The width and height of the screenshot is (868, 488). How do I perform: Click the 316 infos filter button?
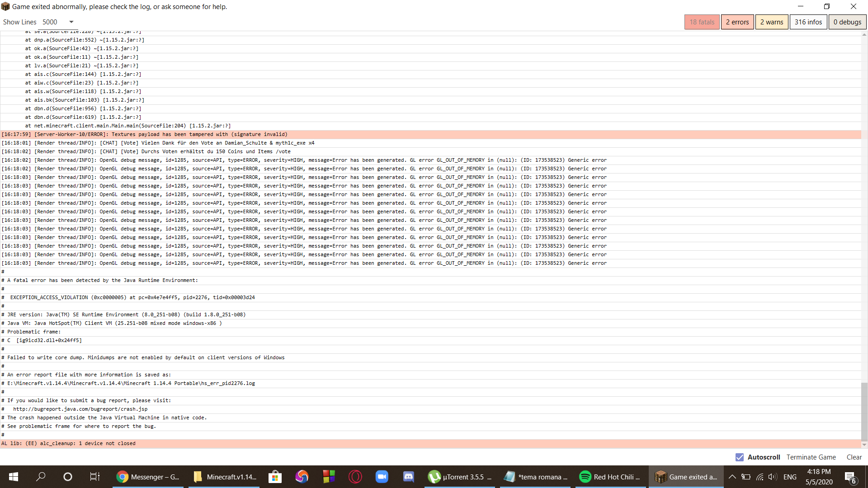click(x=808, y=22)
